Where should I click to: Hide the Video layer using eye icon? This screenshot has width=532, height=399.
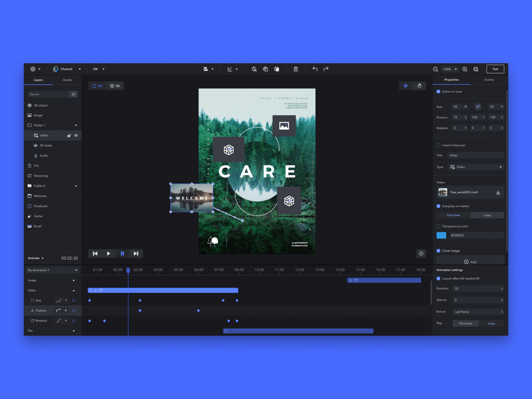[76, 136]
